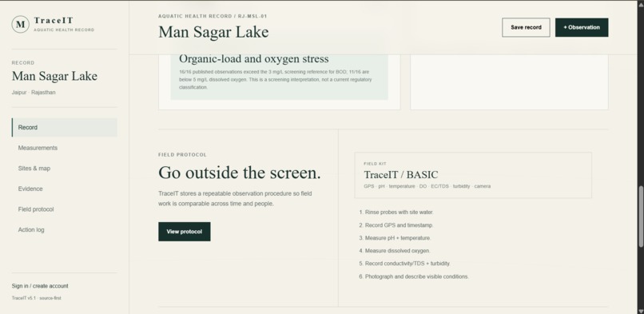
Task: Click step 1 Rinse probes with site water
Action: coord(396,213)
